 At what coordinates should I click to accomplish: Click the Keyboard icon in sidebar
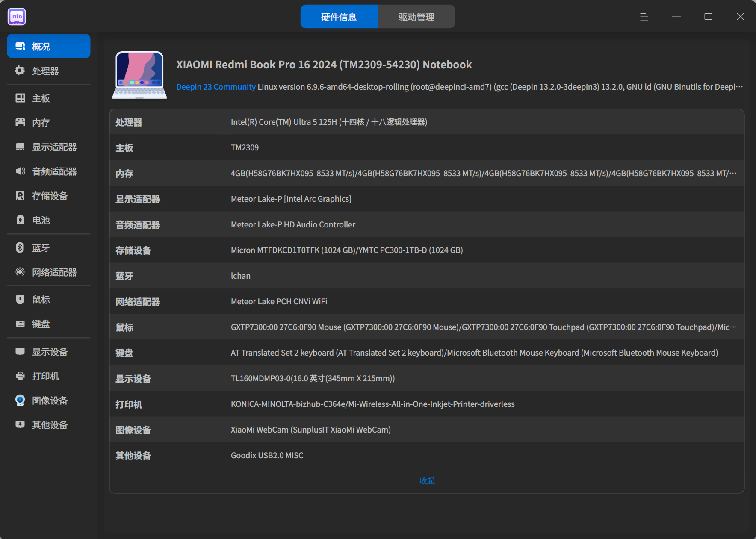coord(20,324)
